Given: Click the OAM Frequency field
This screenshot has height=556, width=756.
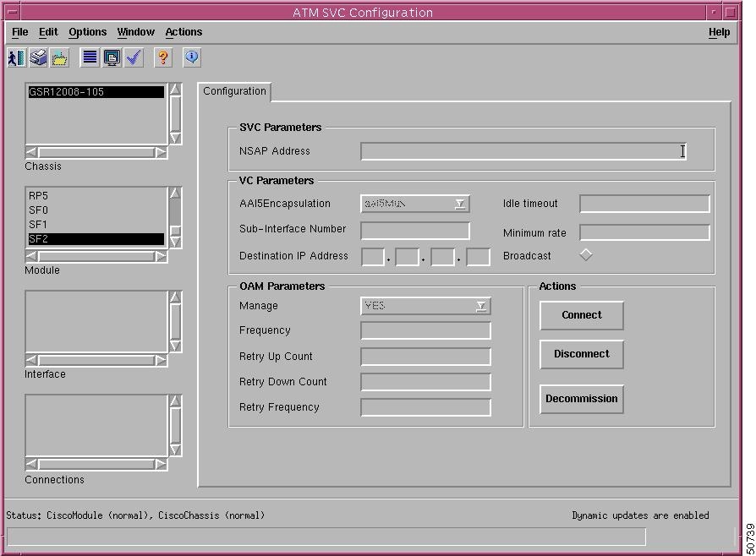Looking at the screenshot, I should coord(425,330).
